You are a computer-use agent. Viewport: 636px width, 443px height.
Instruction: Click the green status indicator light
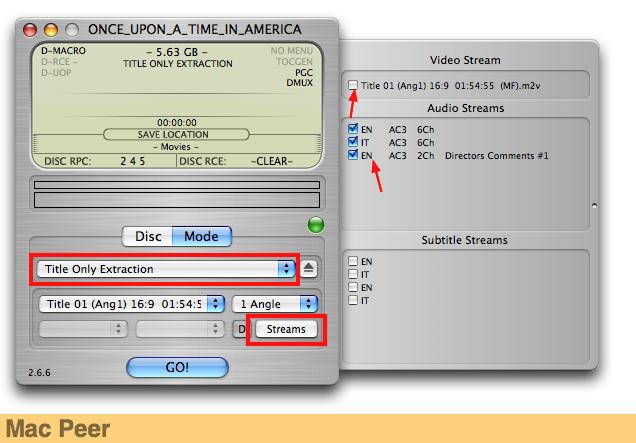(x=316, y=225)
